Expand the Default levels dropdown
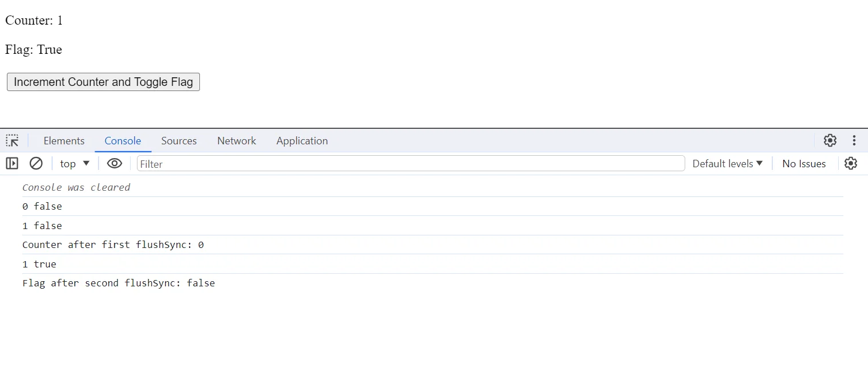 [727, 163]
